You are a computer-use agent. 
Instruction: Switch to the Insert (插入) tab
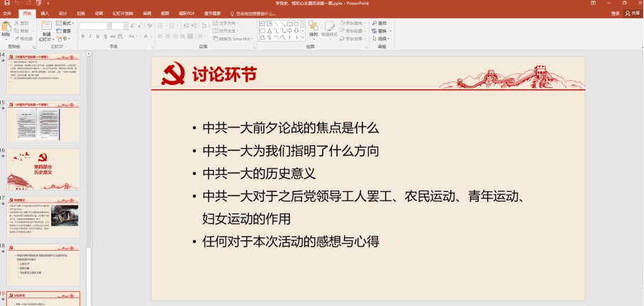tap(45, 13)
